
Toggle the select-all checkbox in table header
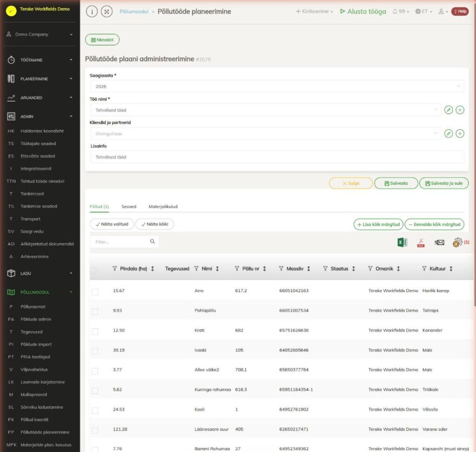(x=93, y=270)
